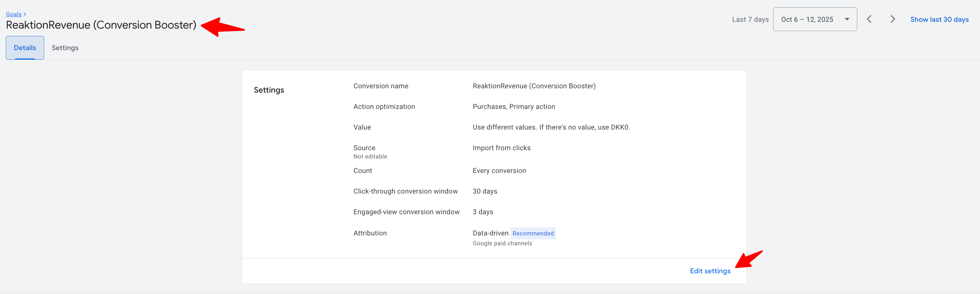The height and width of the screenshot is (294, 980).
Task: Click the Import from clicks source value
Action: pos(502,148)
